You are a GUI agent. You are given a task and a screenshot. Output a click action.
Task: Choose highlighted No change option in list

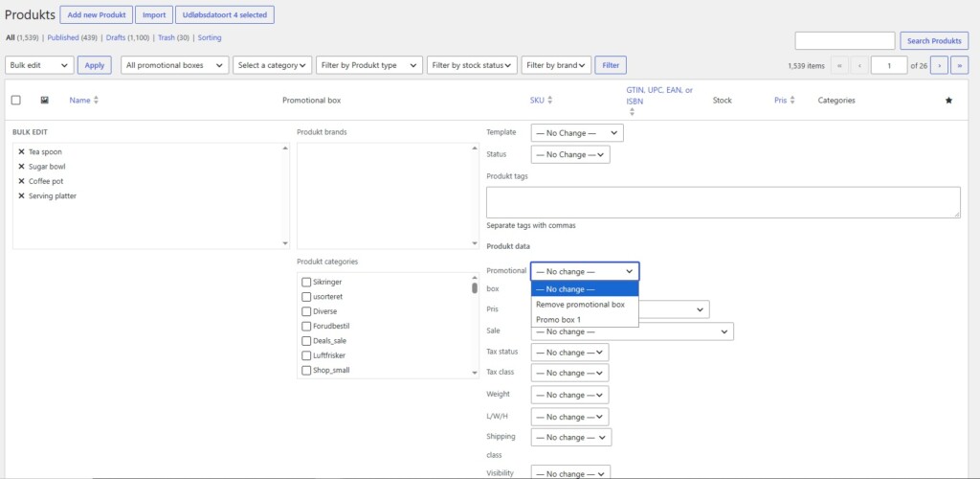click(585, 289)
